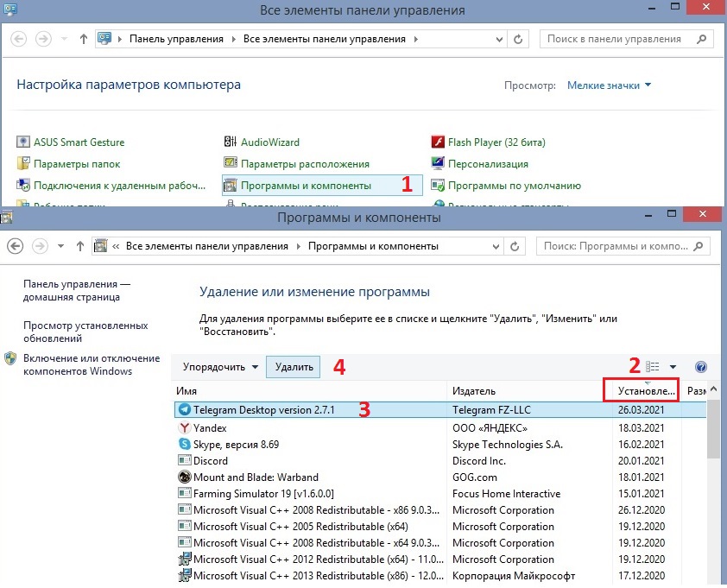Screen dimensions: 727x588
Task: Click Параметры расположения icon
Action: 230,163
